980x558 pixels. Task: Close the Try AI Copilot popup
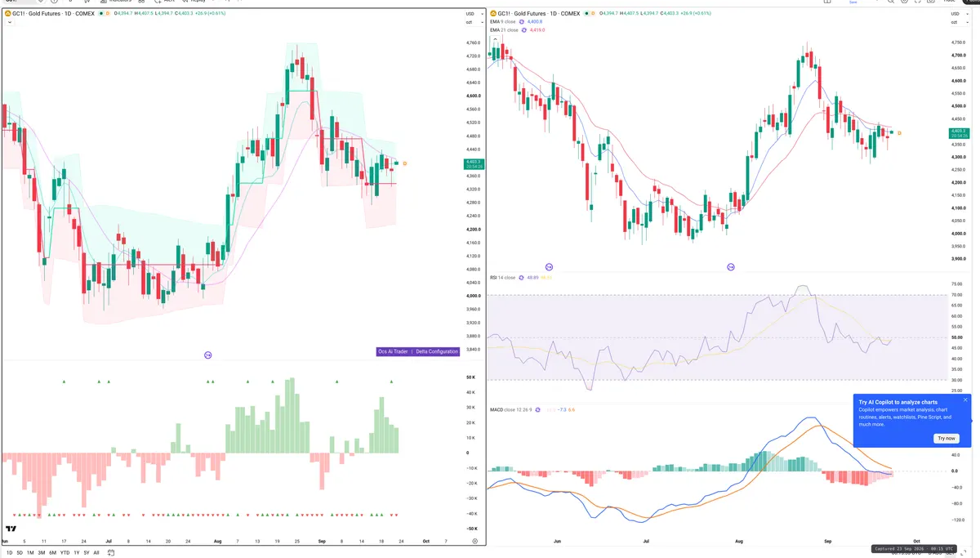[965, 400]
